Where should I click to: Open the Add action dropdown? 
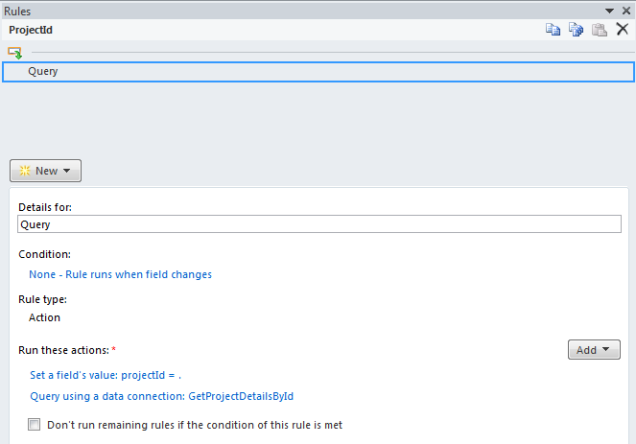(x=594, y=350)
